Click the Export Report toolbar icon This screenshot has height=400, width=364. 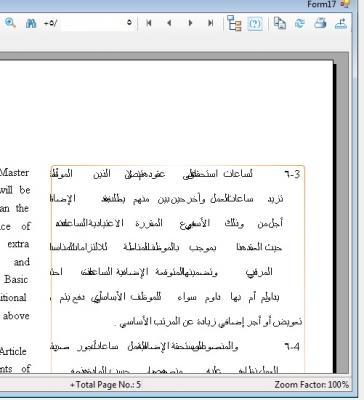(x=341, y=23)
